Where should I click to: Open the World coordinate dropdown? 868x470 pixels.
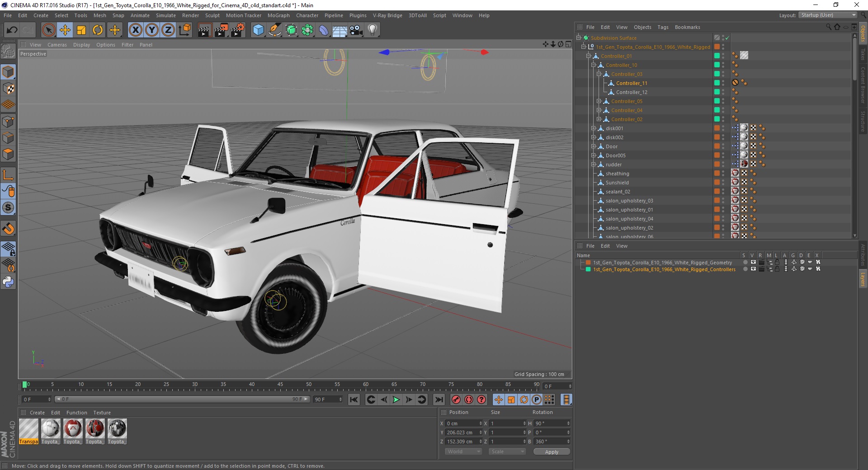click(x=463, y=451)
